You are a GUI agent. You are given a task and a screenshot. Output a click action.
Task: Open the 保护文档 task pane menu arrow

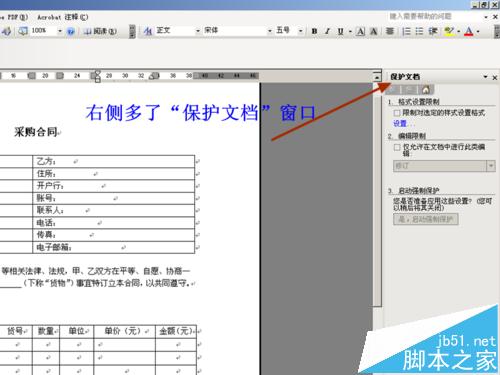[x=485, y=77]
